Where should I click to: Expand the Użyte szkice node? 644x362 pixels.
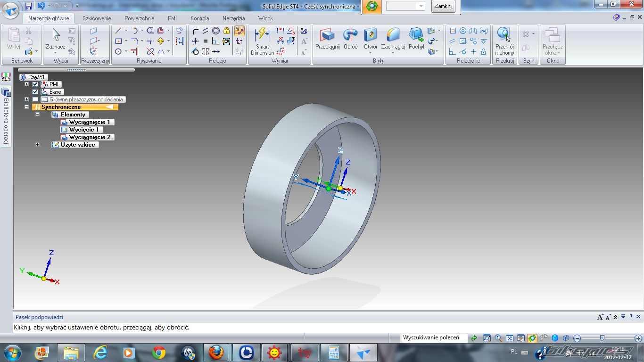click(37, 145)
